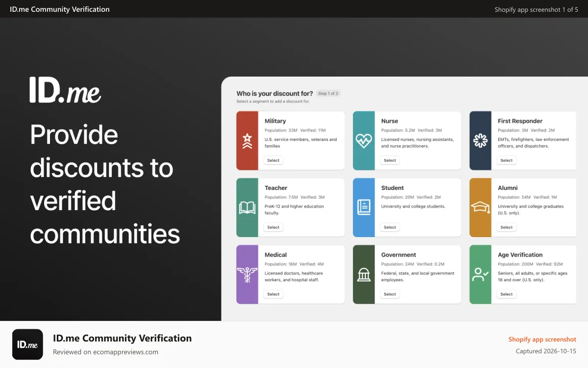Click 'Captured 2026-10-15' text

[546, 351]
